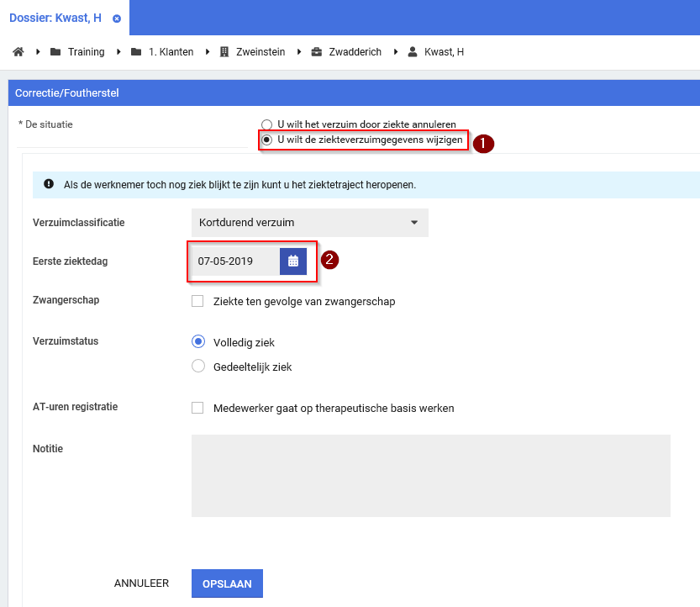Switch to the Dossier: Kwast, H tab
The height and width of the screenshot is (607, 700).
tap(55, 18)
